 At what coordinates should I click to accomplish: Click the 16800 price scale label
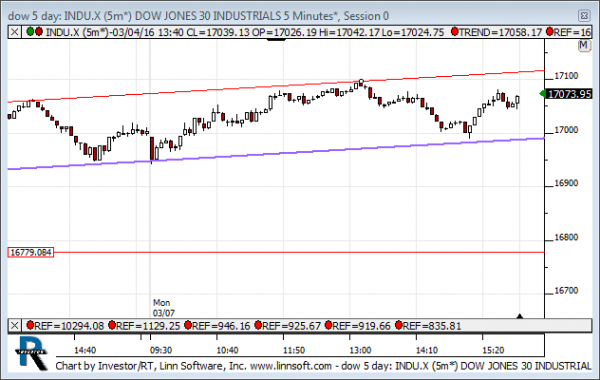point(566,237)
